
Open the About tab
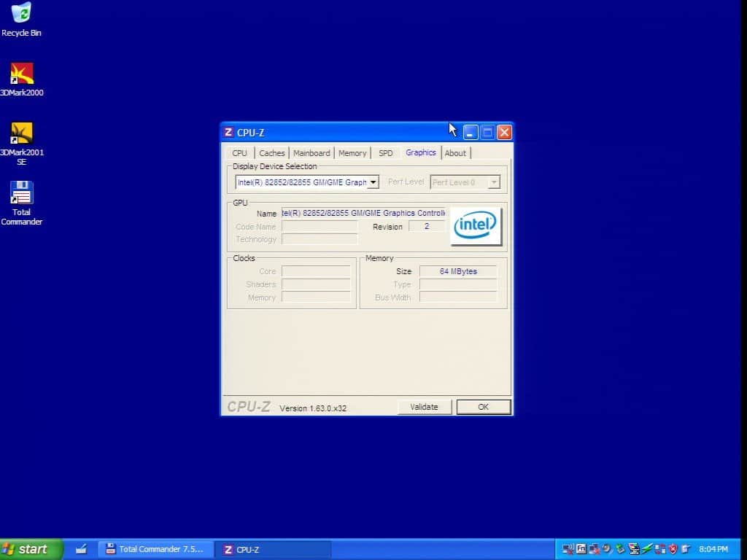tap(455, 153)
